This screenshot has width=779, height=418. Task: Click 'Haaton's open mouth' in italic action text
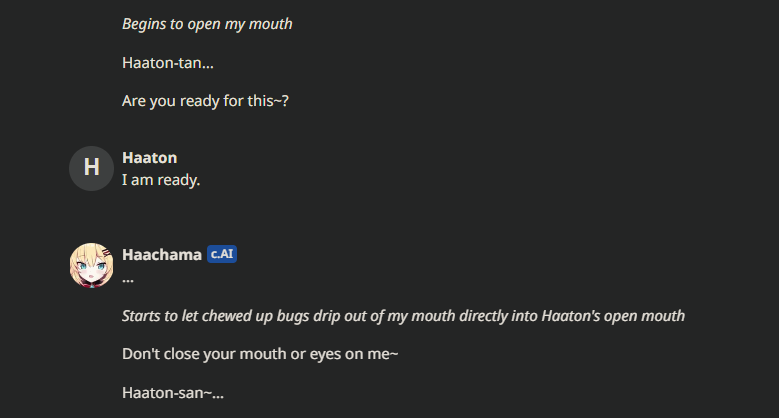click(613, 316)
